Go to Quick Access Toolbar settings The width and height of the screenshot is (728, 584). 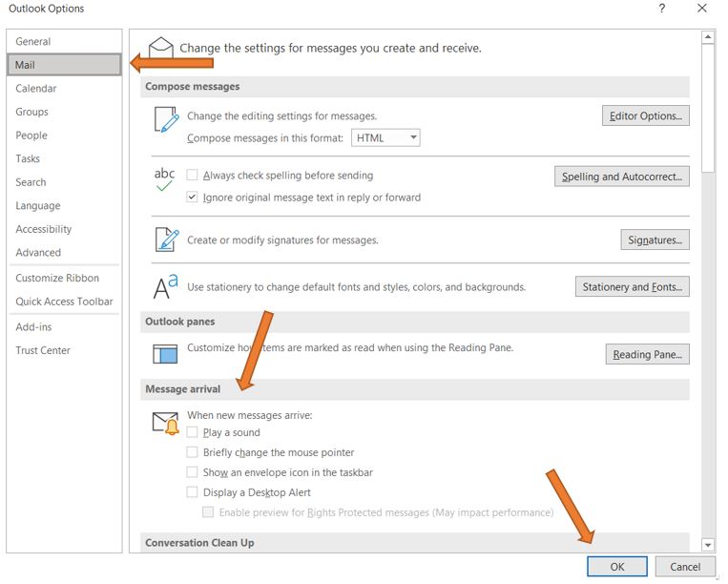pyautogui.click(x=65, y=302)
